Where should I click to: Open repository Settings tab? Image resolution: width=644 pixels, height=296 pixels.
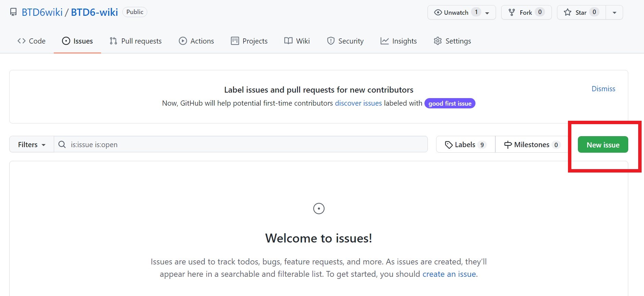click(x=453, y=41)
